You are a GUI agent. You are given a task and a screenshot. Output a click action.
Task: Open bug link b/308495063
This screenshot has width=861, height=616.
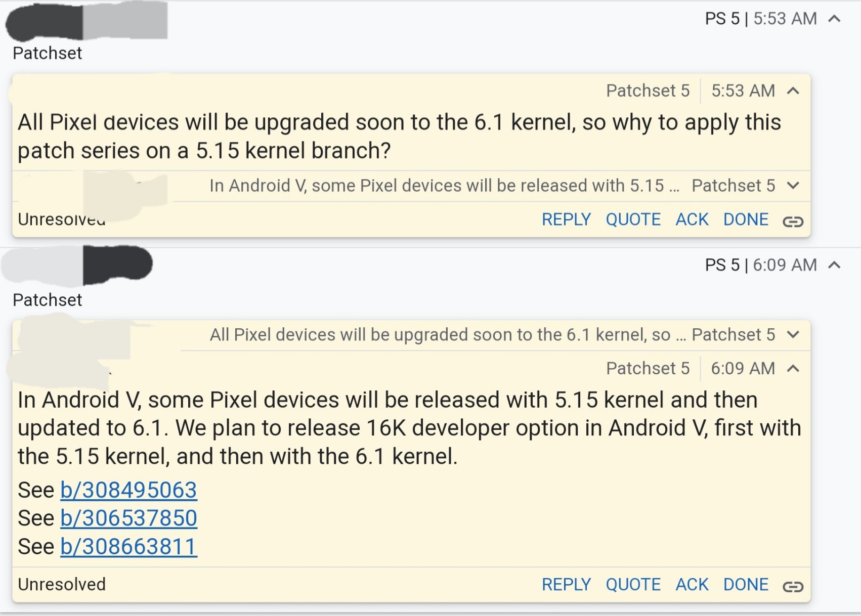click(128, 490)
